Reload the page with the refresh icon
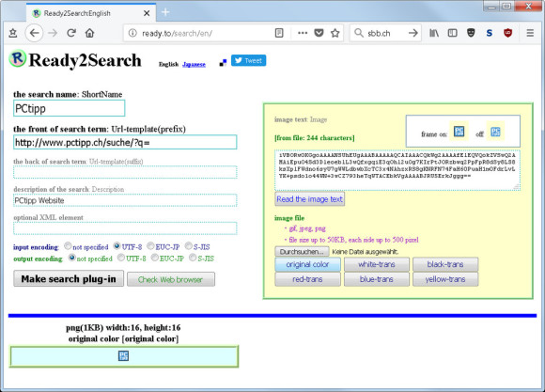The image size is (545, 392). click(71, 33)
